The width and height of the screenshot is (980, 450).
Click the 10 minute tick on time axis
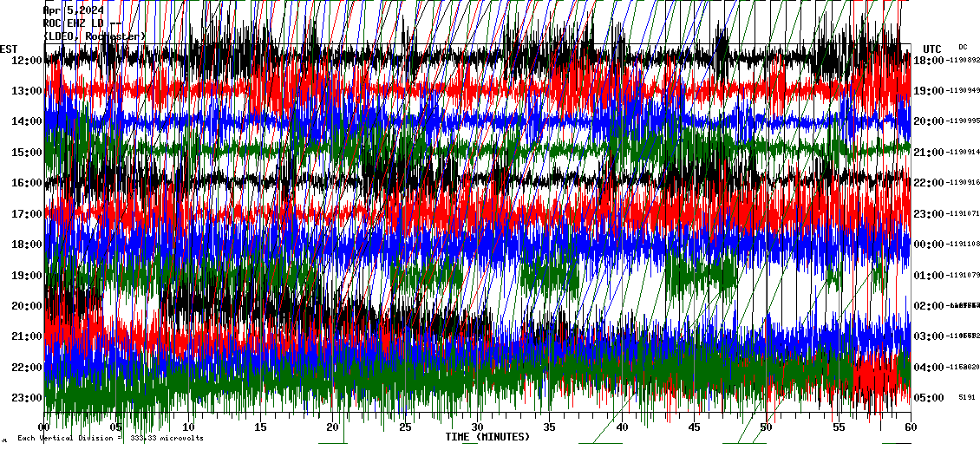pos(189,427)
